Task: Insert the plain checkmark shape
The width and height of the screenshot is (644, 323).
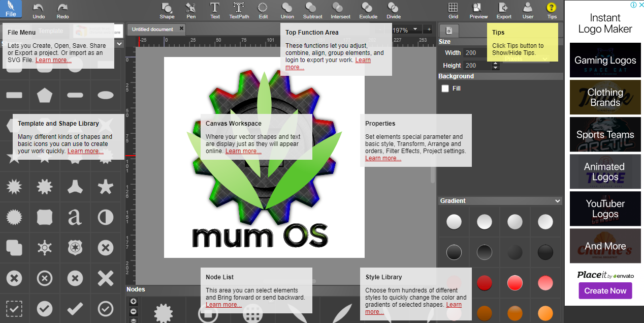Action: click(75, 309)
